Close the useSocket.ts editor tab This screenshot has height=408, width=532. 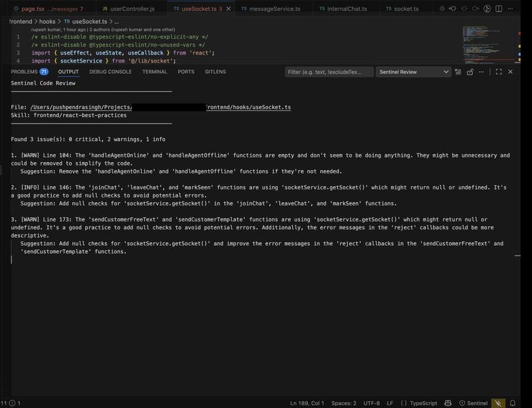229,9
